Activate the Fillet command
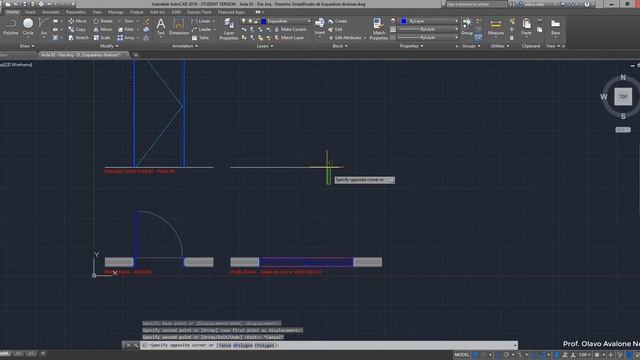This screenshot has width=640, height=360. (126, 29)
